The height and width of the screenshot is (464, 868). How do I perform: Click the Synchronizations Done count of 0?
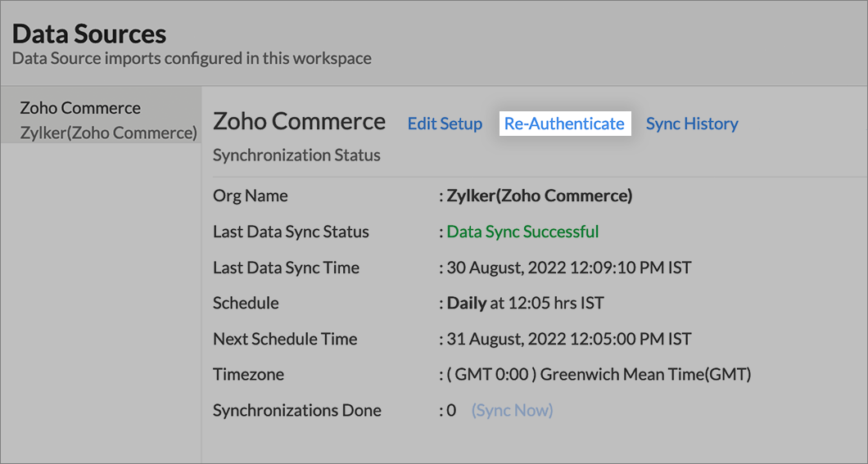451,411
